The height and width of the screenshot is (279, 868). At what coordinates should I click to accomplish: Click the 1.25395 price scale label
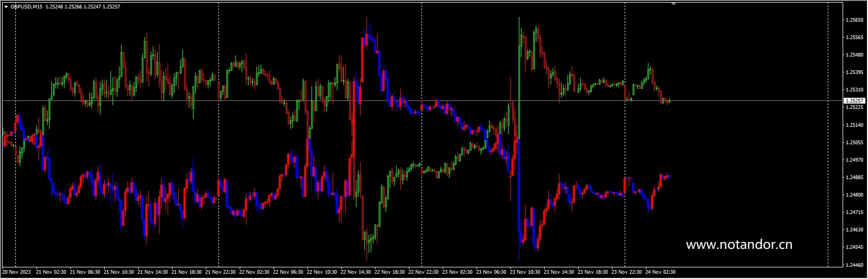coord(855,72)
